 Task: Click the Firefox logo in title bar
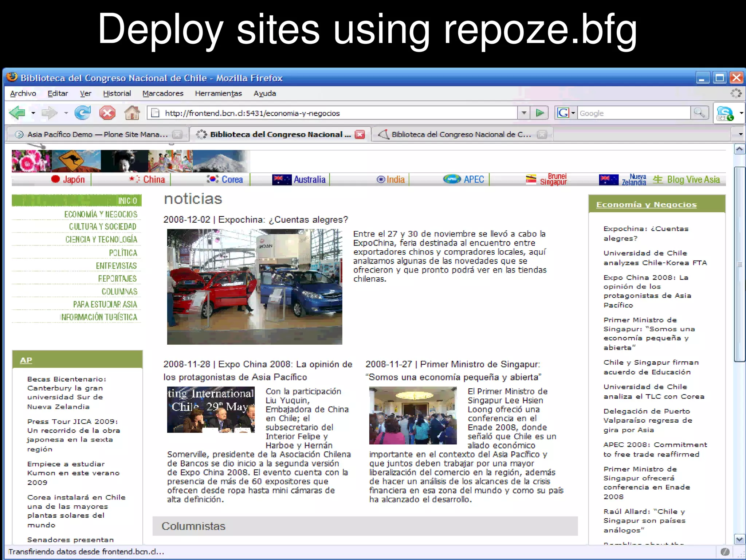[x=12, y=77]
